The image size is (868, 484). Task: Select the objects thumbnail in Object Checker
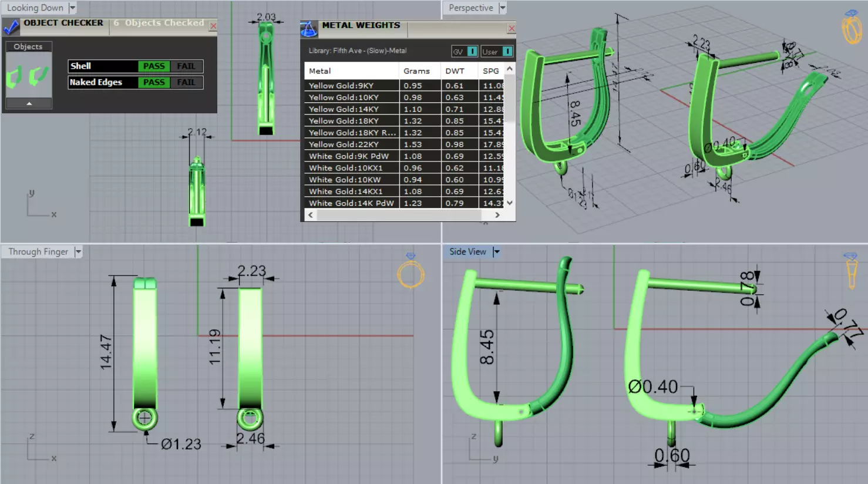point(29,76)
